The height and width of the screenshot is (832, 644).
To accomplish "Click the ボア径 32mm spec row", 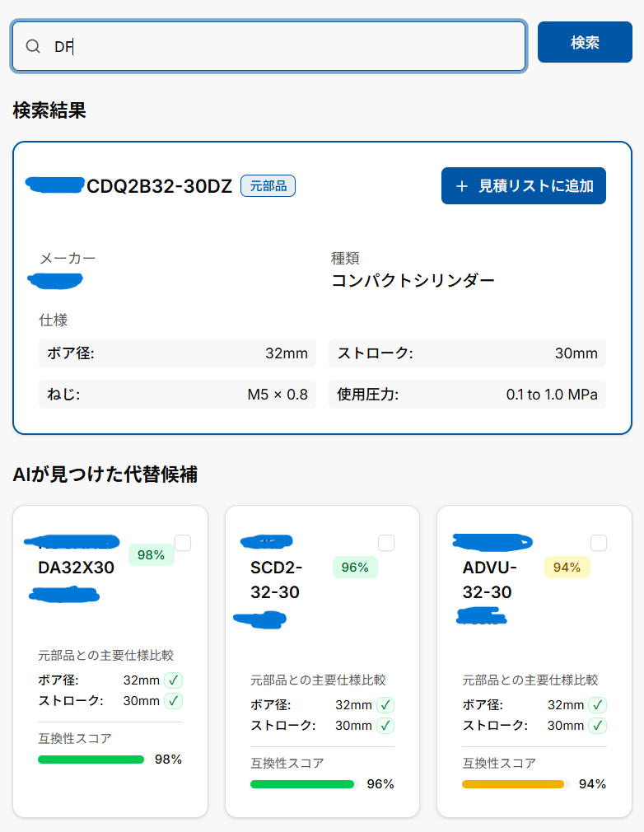I will (x=177, y=353).
